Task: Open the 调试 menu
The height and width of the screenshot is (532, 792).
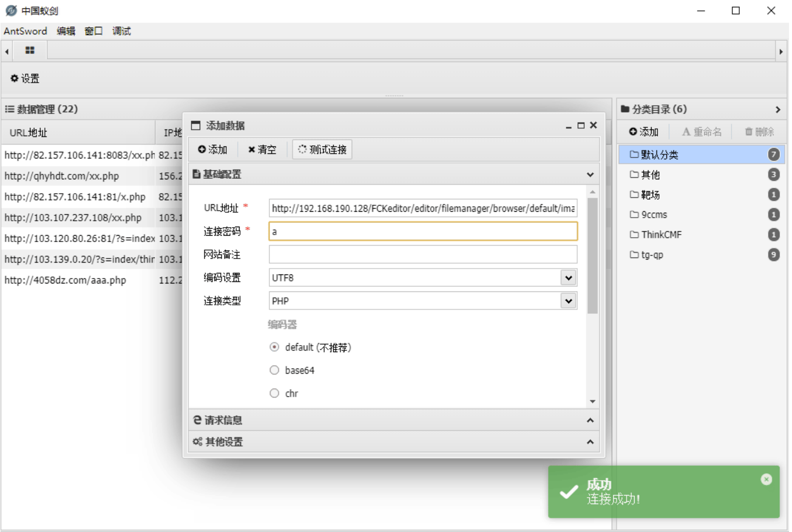Action: click(122, 31)
